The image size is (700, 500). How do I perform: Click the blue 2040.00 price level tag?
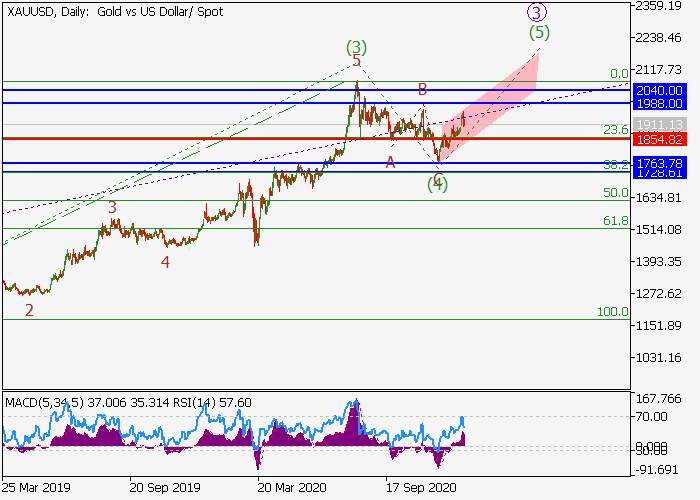(659, 91)
